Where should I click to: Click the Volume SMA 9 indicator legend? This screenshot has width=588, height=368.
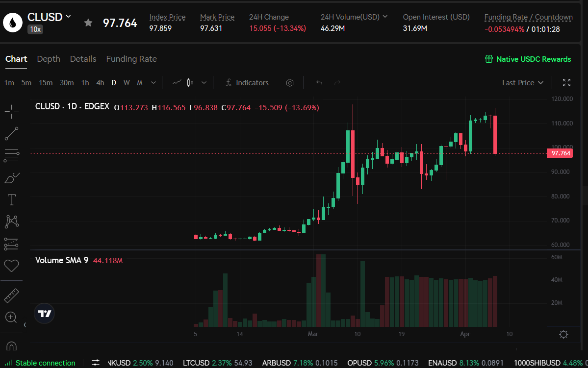tap(61, 260)
